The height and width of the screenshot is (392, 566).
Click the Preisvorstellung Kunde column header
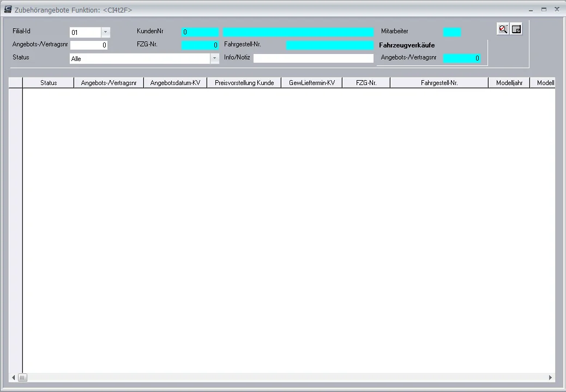tap(244, 83)
